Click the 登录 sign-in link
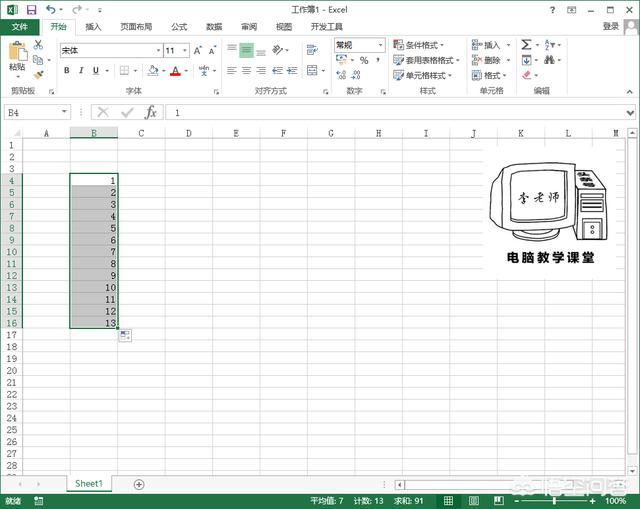Screen dimensions: 640x509 click(x=611, y=27)
